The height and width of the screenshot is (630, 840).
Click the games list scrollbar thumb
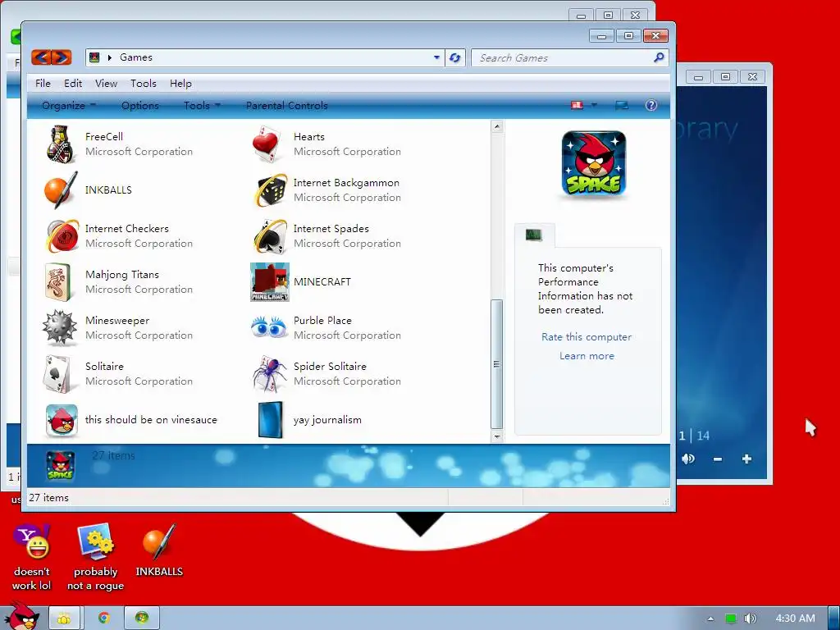point(496,364)
